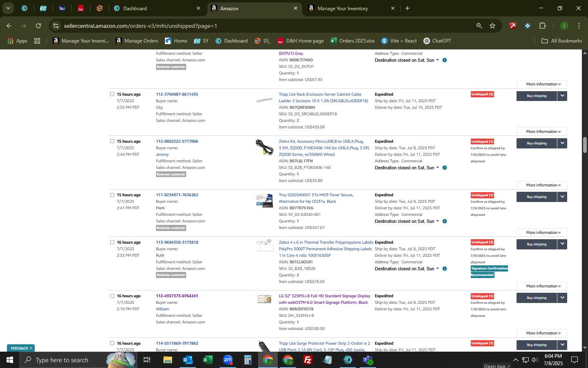Screen dimensions: 588x368
Task: Select order 112-3704087-8611435 checkbox
Action: 112,94
